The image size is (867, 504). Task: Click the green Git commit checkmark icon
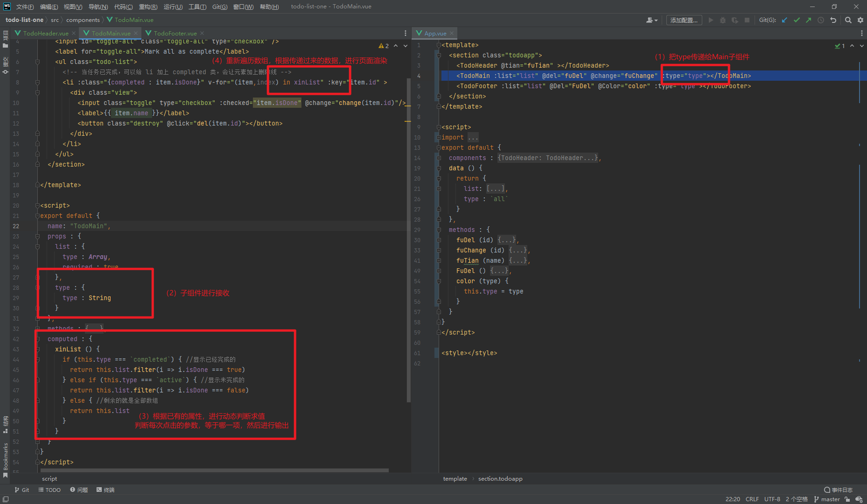click(x=797, y=20)
